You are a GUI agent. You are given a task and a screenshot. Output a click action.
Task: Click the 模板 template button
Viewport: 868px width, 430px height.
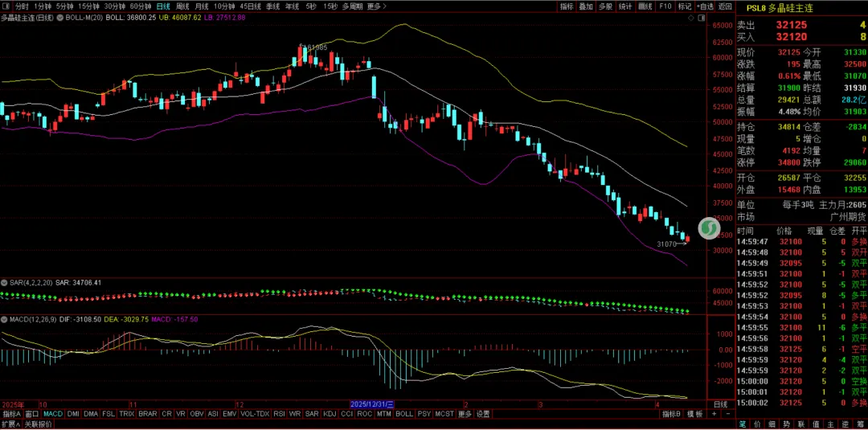(695, 413)
